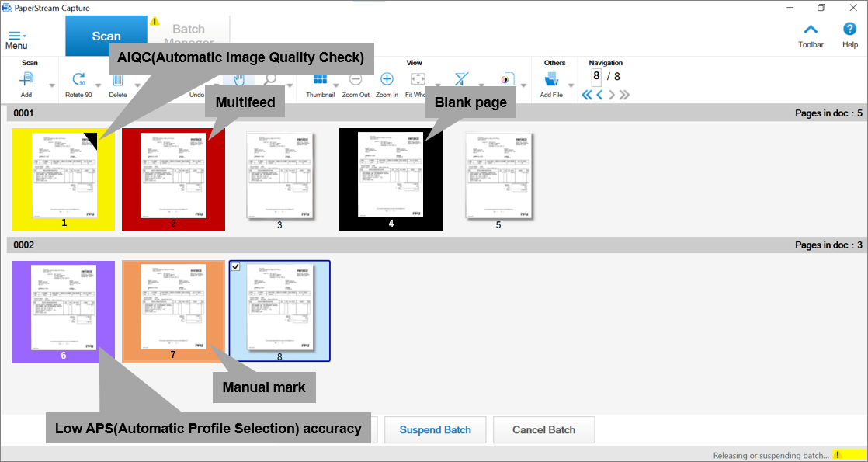This screenshot has width=868, height=462.
Task: Select page 5 thumbnail
Action: click(498, 179)
